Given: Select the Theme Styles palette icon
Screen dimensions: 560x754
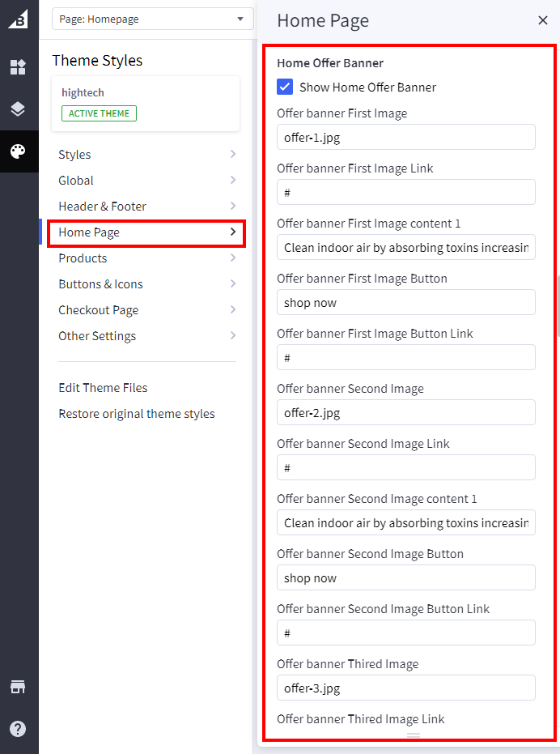Looking at the screenshot, I should 18,151.
